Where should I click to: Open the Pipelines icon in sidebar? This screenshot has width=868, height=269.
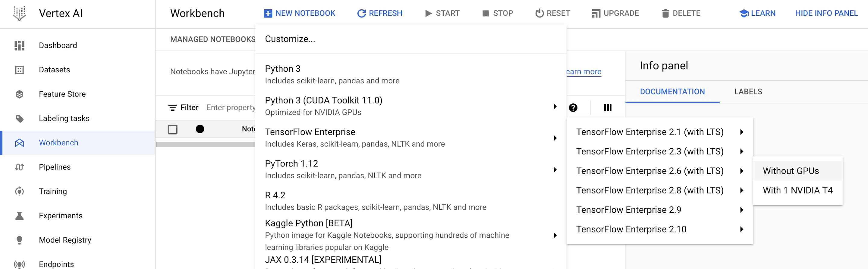pos(20,167)
